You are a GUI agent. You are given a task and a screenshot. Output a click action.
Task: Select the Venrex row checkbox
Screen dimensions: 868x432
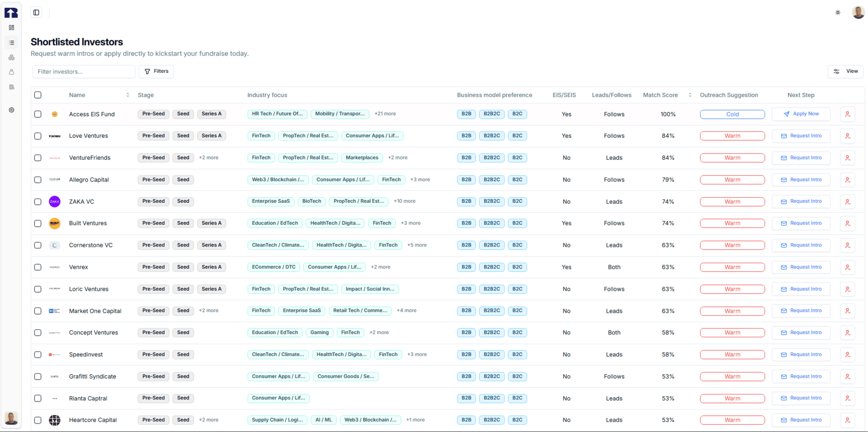[38, 267]
